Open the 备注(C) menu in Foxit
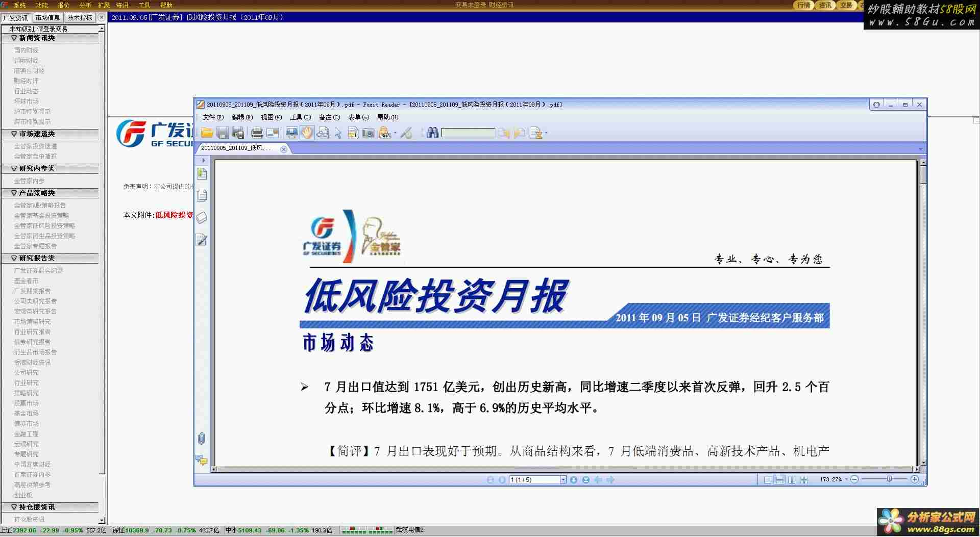This screenshot has width=980, height=537. pos(329,117)
